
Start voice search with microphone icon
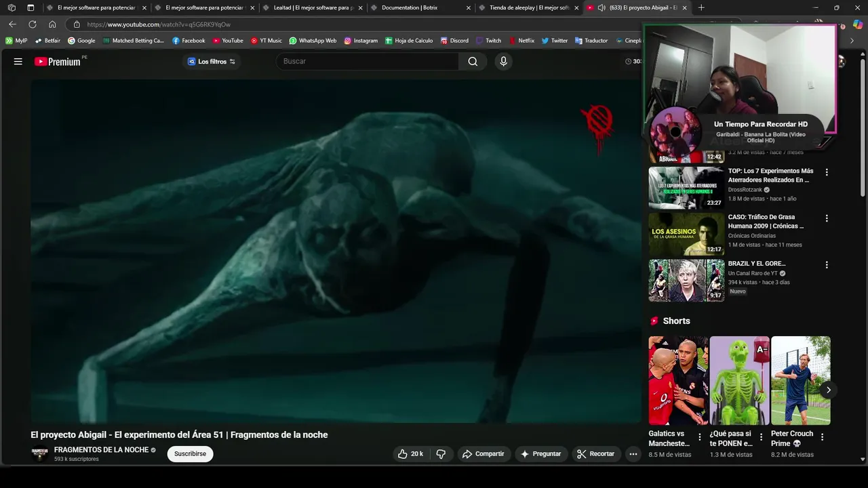point(503,62)
